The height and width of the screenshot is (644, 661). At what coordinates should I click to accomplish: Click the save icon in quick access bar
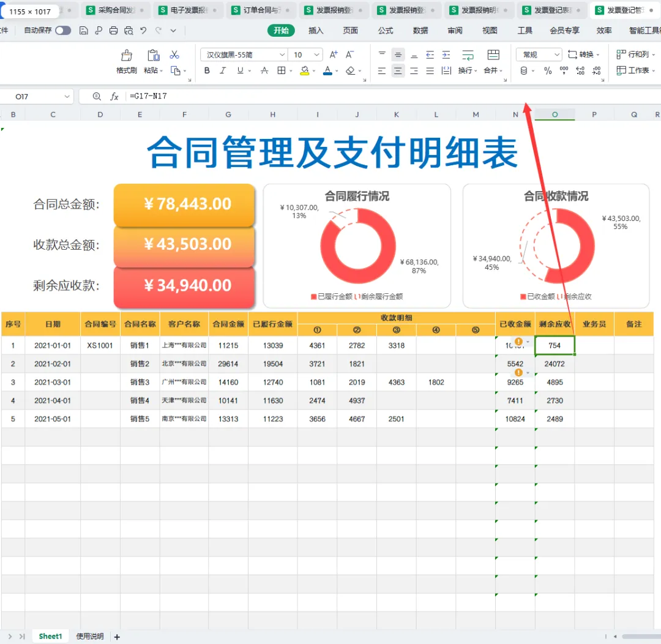point(84,31)
